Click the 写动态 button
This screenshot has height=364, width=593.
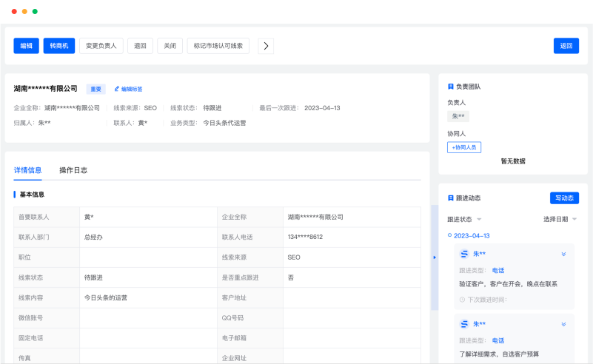[x=564, y=198]
